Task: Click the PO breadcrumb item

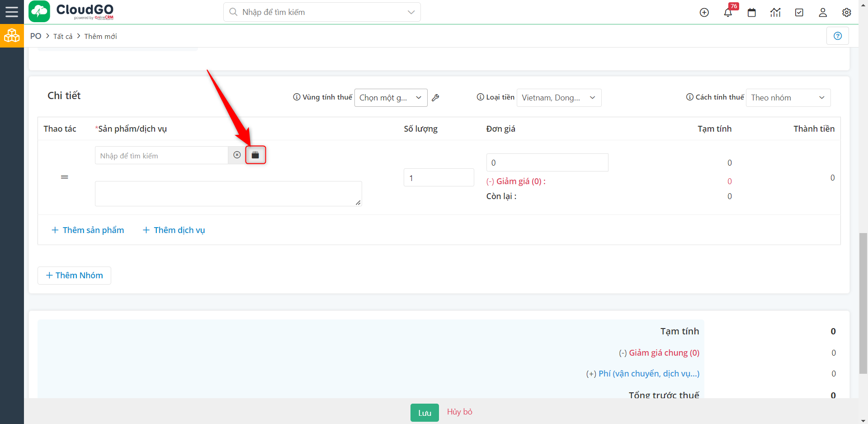Action: 36,36
